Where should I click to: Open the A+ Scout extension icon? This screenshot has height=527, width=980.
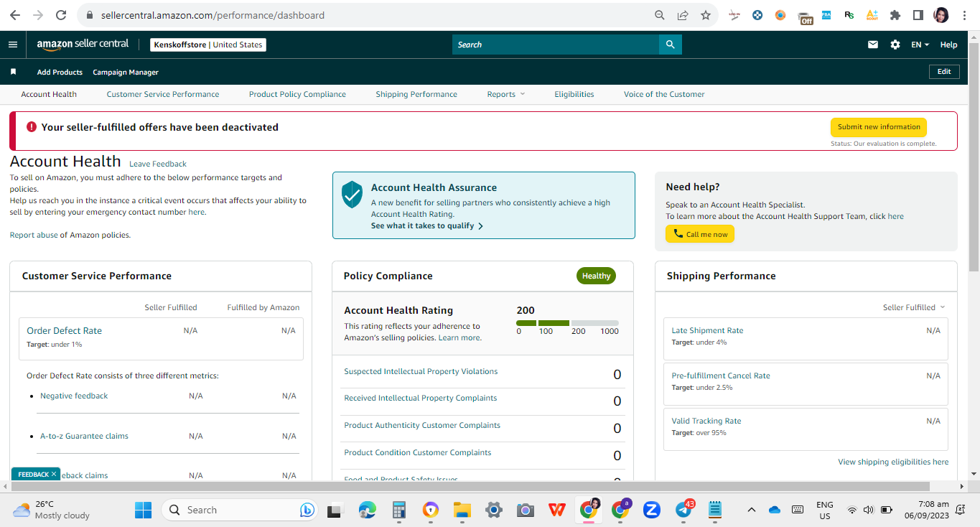click(x=872, y=15)
